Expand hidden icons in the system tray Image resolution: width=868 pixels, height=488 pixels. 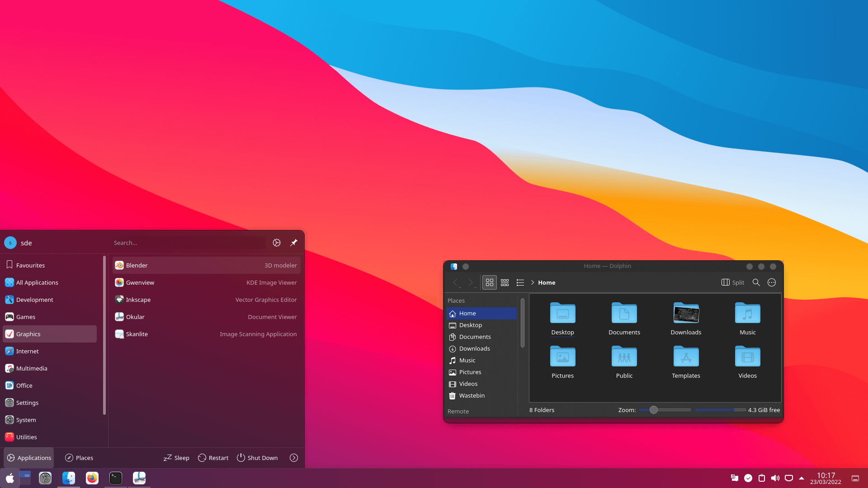(x=802, y=478)
